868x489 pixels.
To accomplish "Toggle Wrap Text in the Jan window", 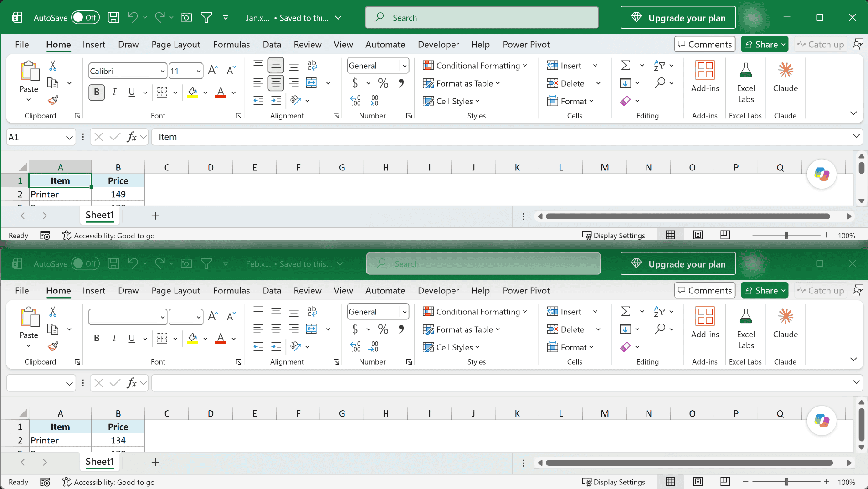I will 312,66.
